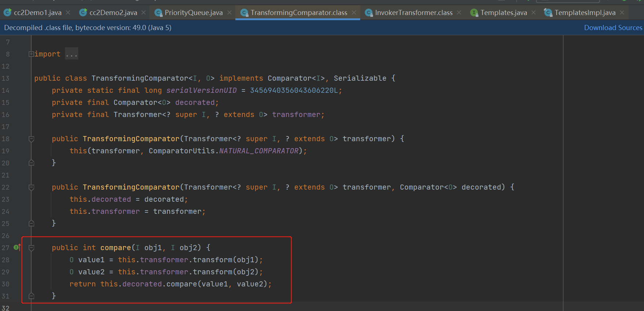Close the TransformingComparator.class tab
Image resolution: width=644 pixels, height=311 pixels.
354,12
